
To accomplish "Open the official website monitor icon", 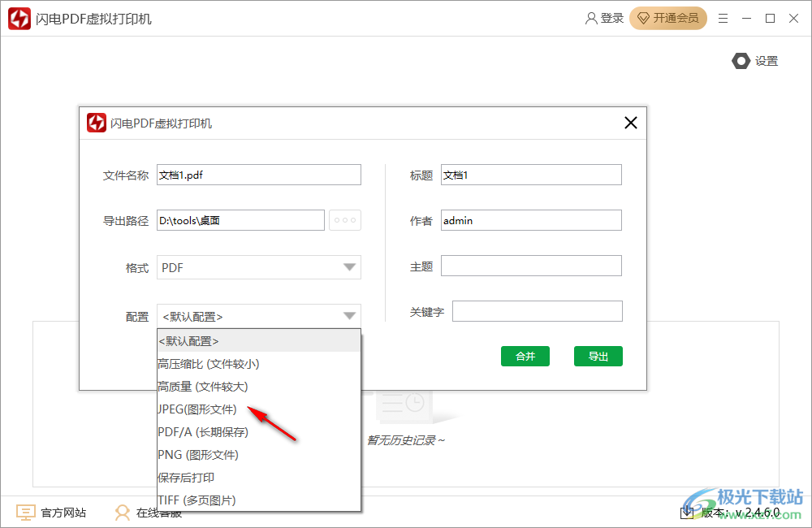I will tap(25, 513).
